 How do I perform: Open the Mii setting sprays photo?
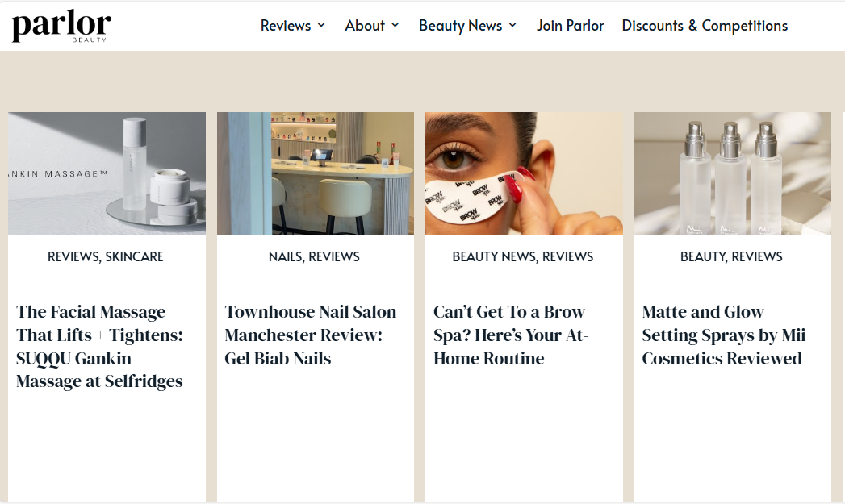tap(732, 173)
